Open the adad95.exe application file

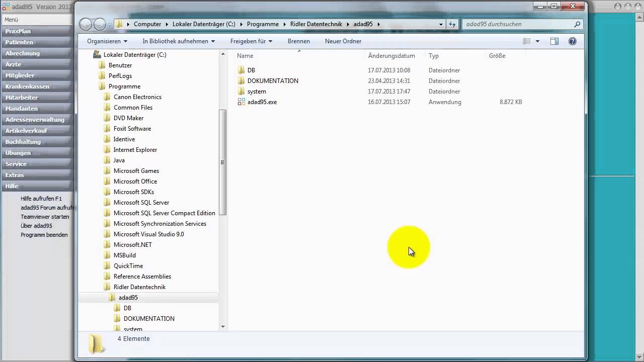point(262,102)
